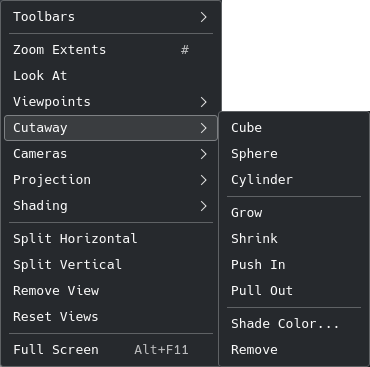Pick the Sphere cutaway shape

coord(294,154)
